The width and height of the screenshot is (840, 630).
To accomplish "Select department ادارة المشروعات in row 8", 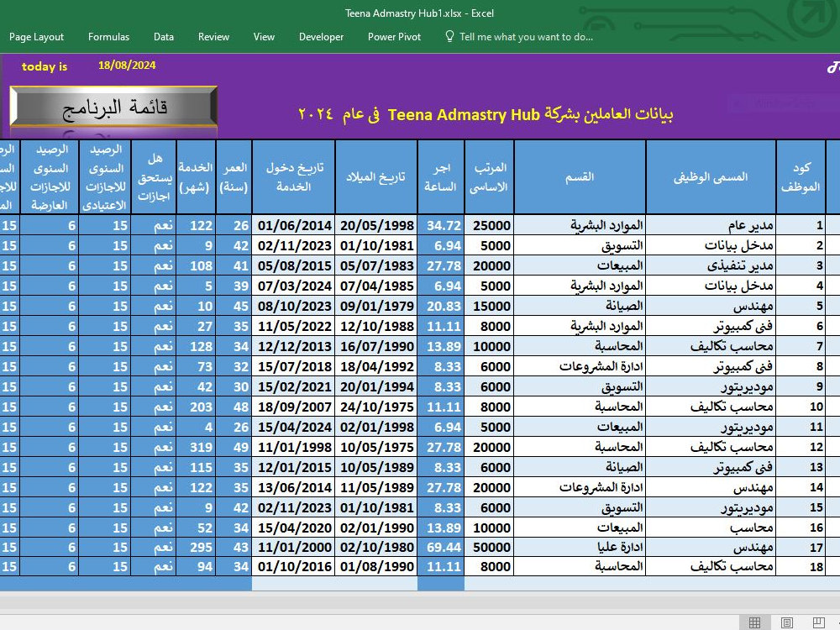I will point(580,366).
